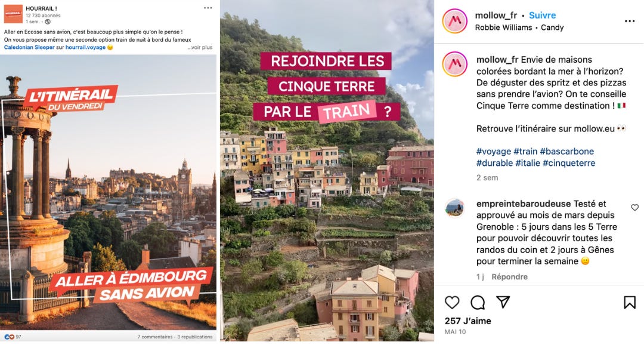The width and height of the screenshot is (644, 345).
Task: Reply to comment with Répondre
Action: coord(509,277)
